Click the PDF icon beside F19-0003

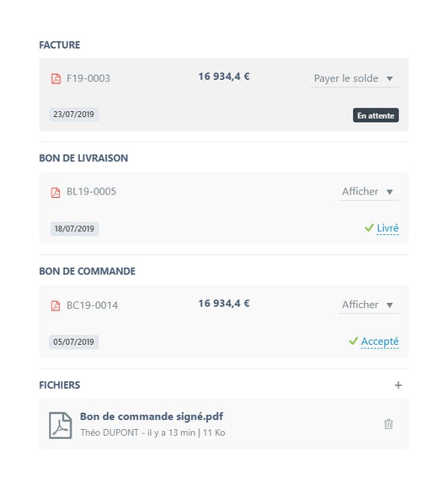55,78
